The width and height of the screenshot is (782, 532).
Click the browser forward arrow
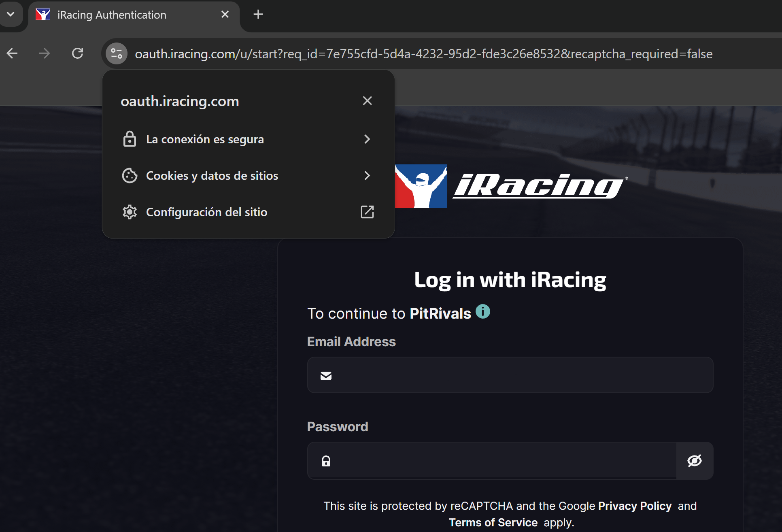[45, 53]
